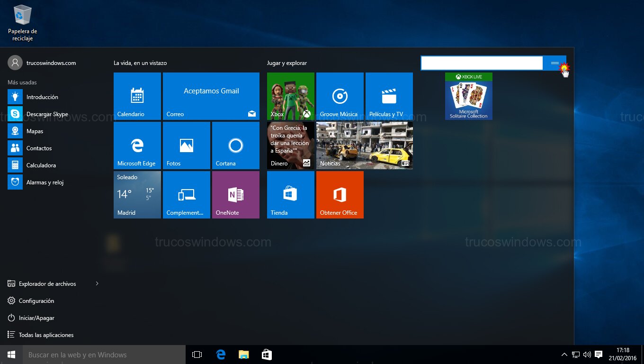Viewport: 644px width, 364px height.
Task: Open Task View on the taskbar
Action: (197, 355)
